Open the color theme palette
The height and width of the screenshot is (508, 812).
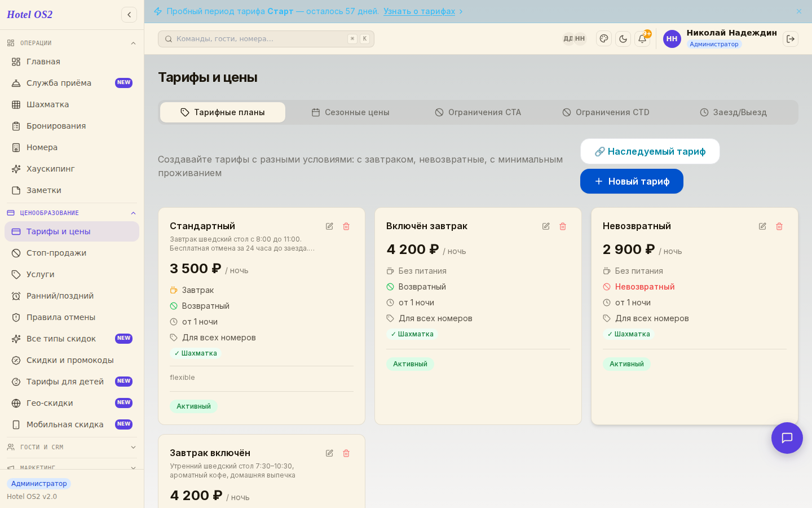[604, 39]
